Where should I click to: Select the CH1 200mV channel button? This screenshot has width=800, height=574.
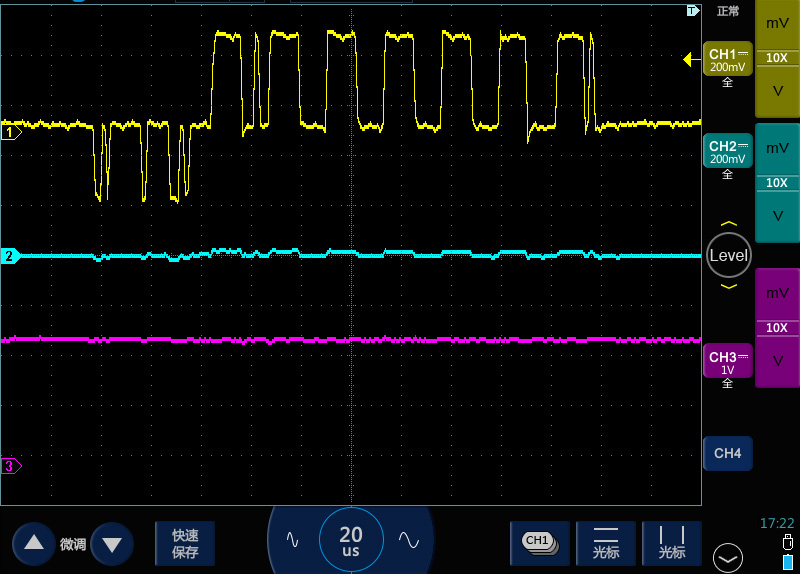(728, 59)
